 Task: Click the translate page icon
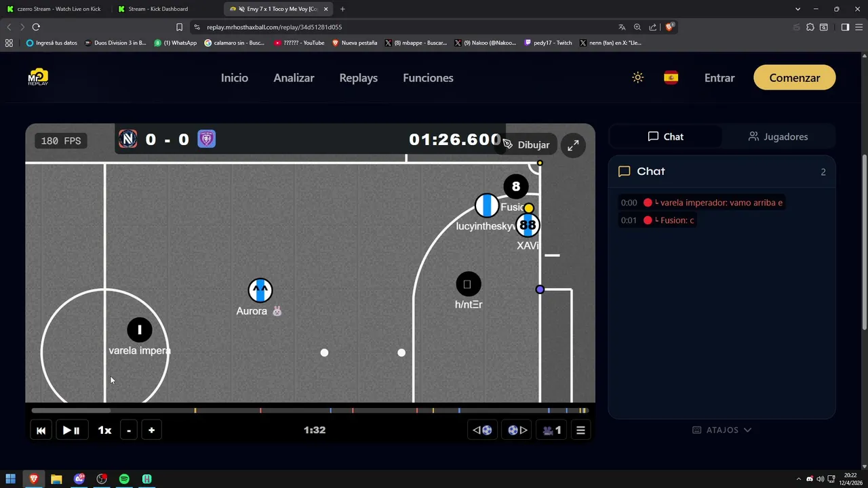point(622,27)
